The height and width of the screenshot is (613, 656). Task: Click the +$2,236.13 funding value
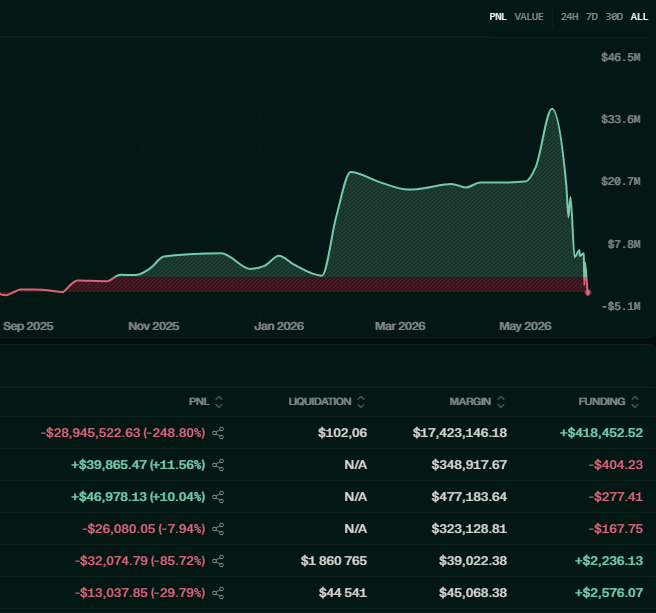tap(609, 561)
